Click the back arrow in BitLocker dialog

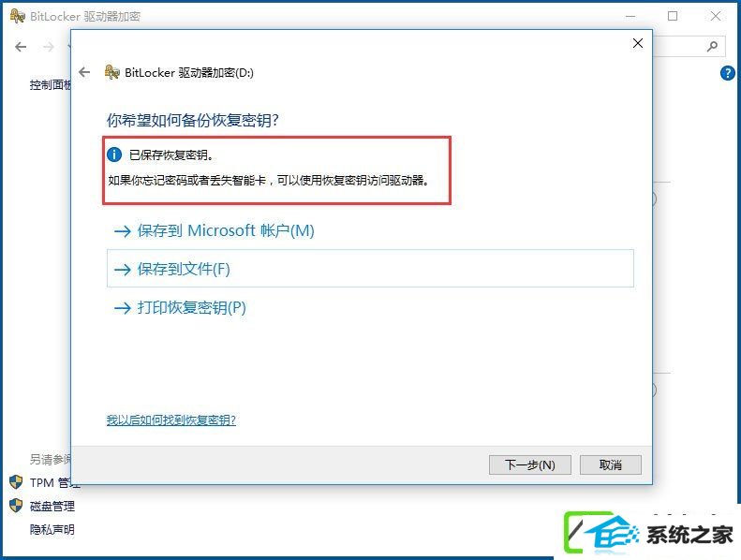pyautogui.click(x=84, y=72)
